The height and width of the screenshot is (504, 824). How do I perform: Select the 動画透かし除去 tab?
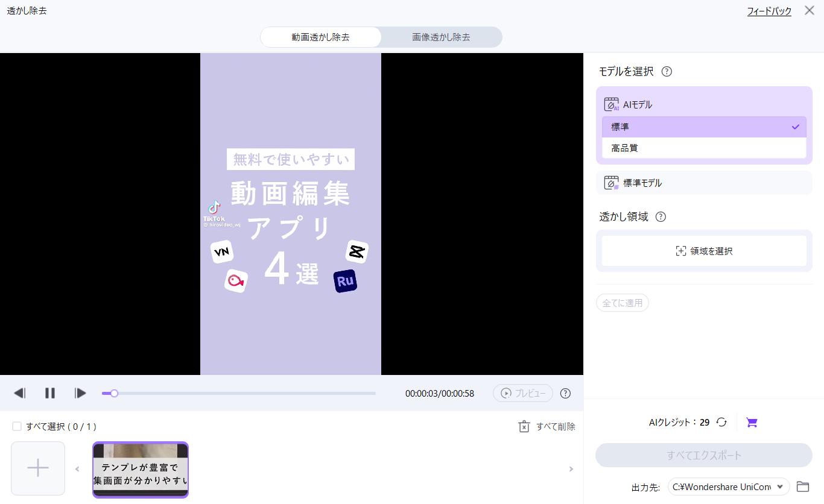coord(320,37)
